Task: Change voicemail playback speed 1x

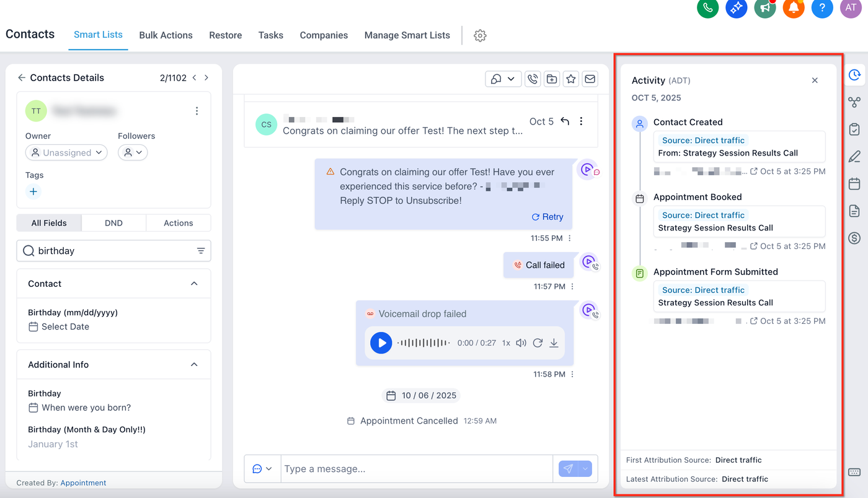Action: point(506,343)
